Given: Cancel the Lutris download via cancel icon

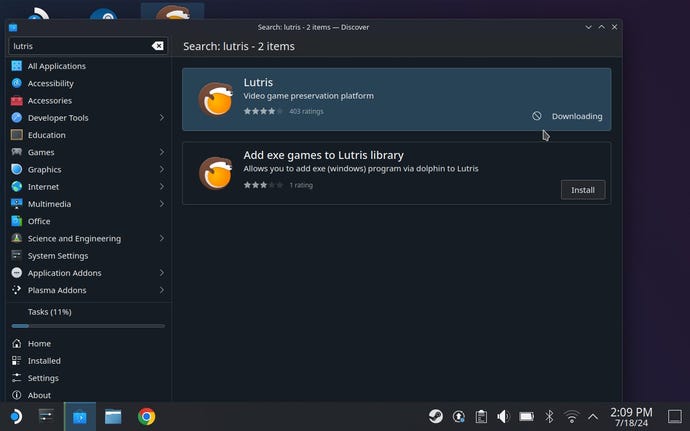Looking at the screenshot, I should 537,116.
